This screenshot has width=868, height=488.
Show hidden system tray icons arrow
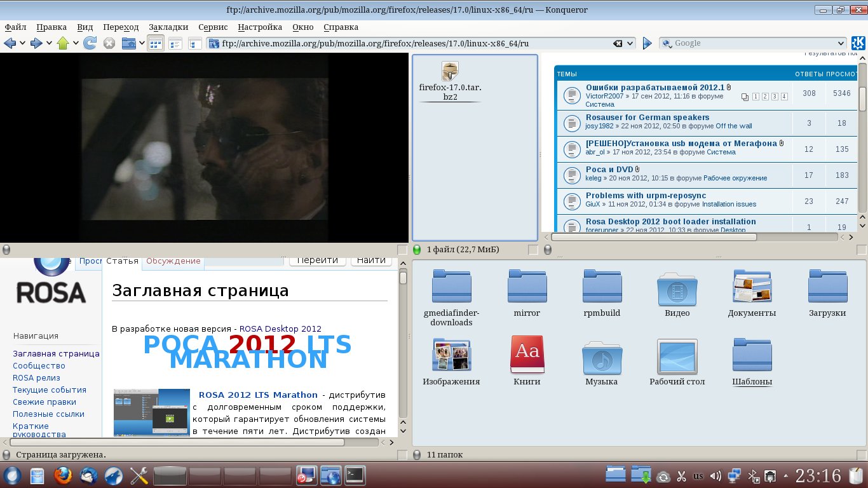coord(785,476)
